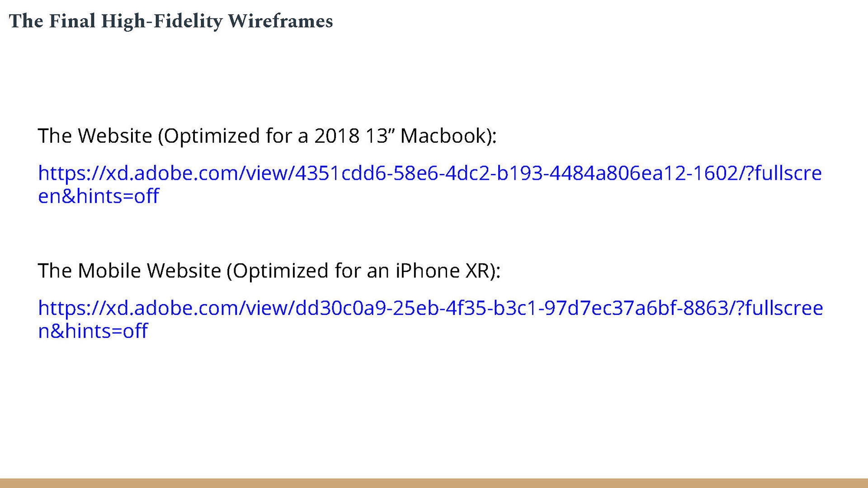Click the wrapped "n&hints=off" link text
This screenshot has height=488, width=868.
93,331
